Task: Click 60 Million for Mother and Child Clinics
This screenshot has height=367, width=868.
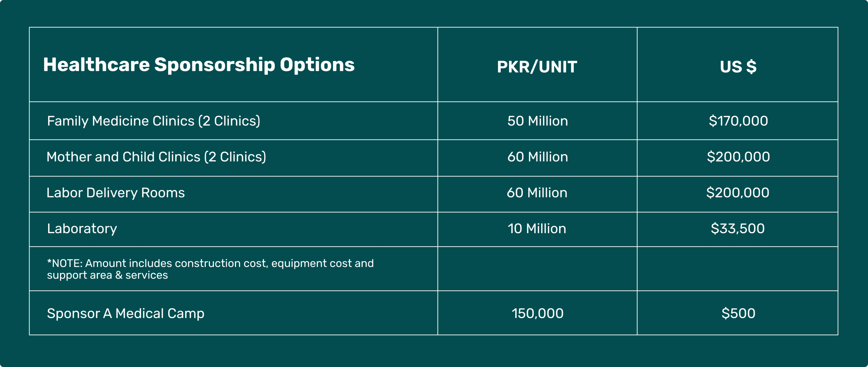Action: [537, 157]
